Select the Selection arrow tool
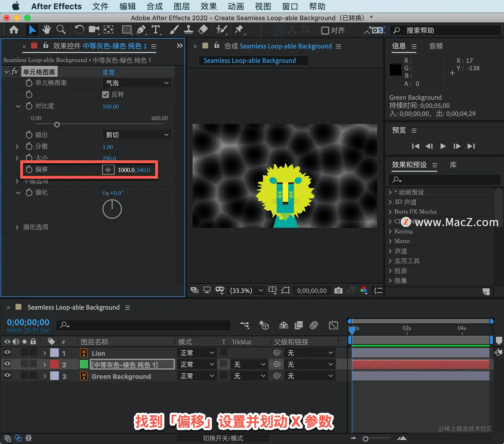The height and width of the screenshot is (444, 504). point(32,30)
